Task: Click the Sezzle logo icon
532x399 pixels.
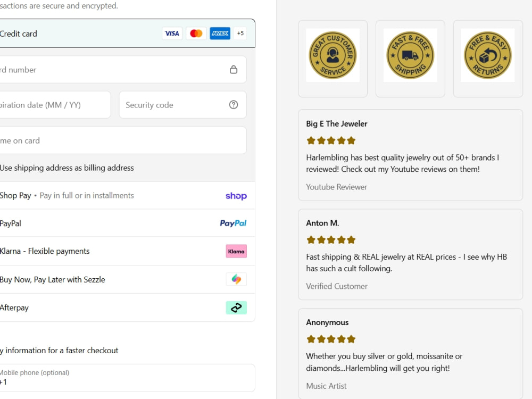Action: click(236, 279)
